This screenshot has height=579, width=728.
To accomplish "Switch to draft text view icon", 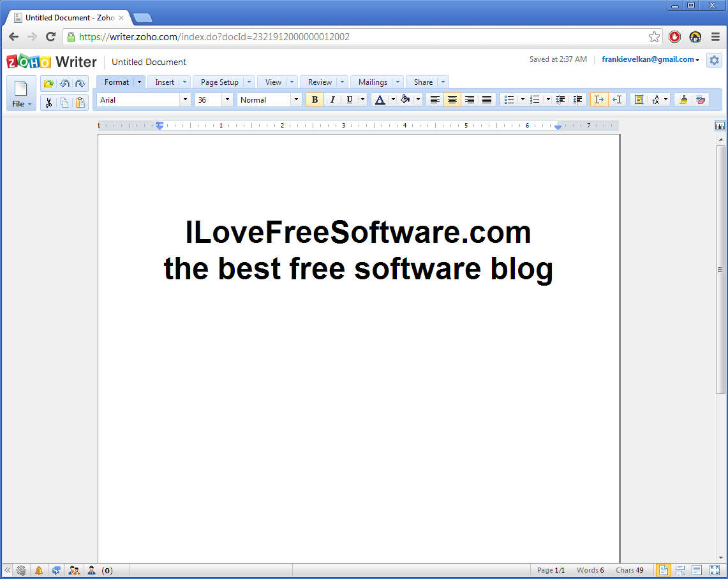I will click(697, 570).
